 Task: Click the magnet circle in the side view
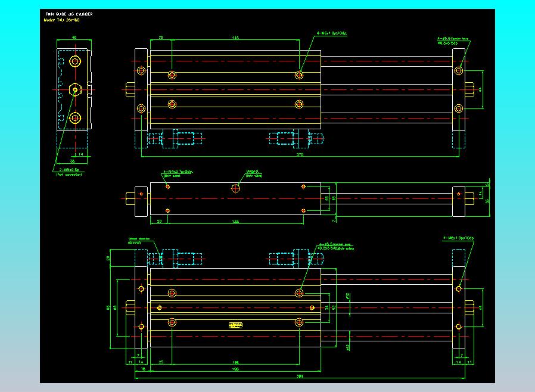(x=236, y=188)
